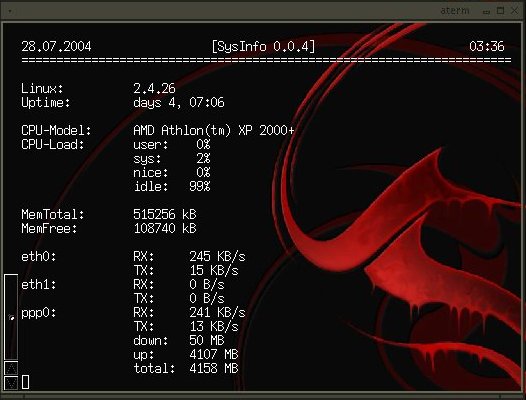Screen dimensions: 526x400
Task: Click the date 28.07.2004
Action: pyautogui.click(x=56, y=46)
